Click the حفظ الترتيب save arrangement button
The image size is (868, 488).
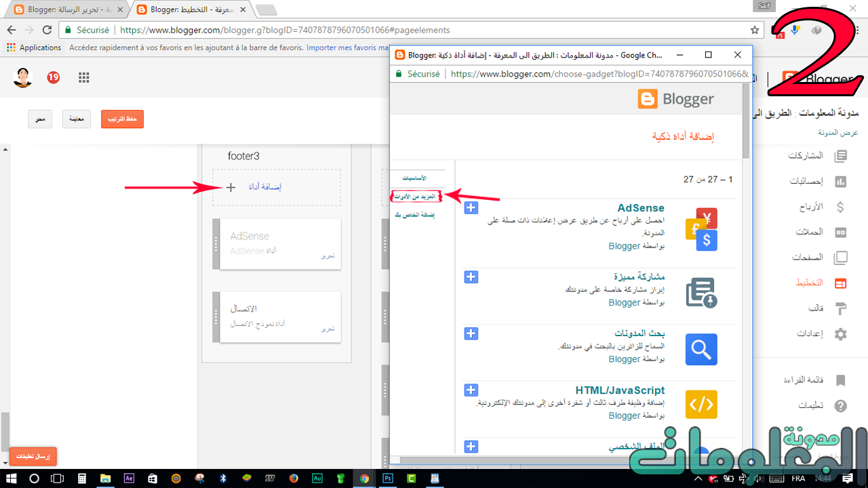click(x=122, y=119)
